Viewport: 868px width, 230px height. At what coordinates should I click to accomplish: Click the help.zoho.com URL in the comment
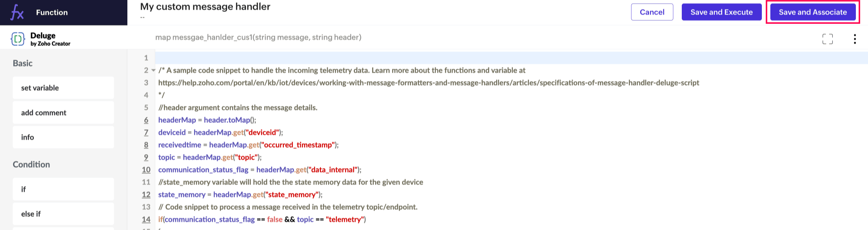428,83
